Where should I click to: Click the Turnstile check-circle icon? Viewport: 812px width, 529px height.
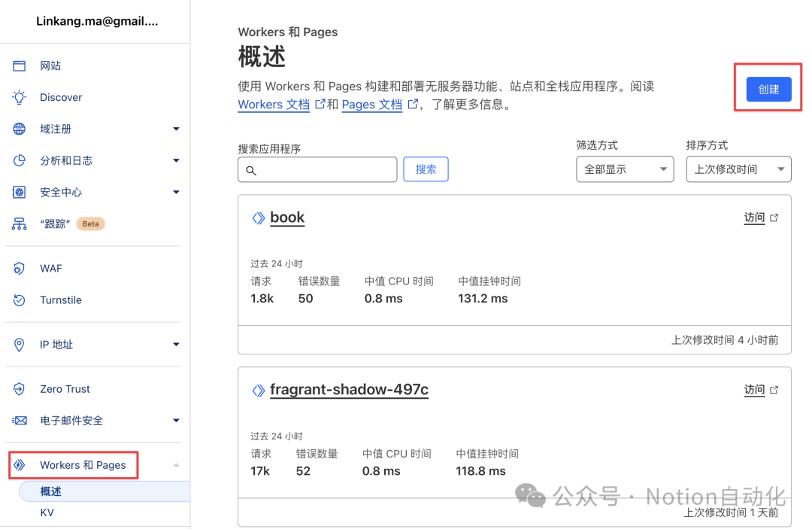[19, 300]
